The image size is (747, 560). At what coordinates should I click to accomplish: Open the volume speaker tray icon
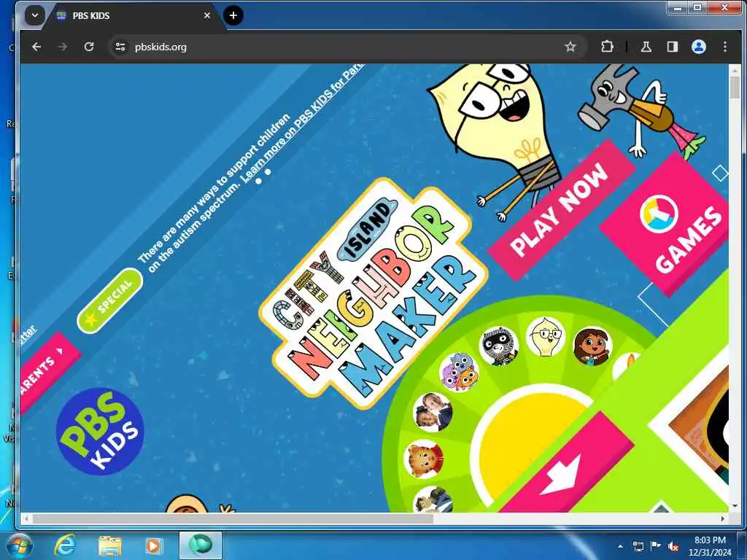673,546
